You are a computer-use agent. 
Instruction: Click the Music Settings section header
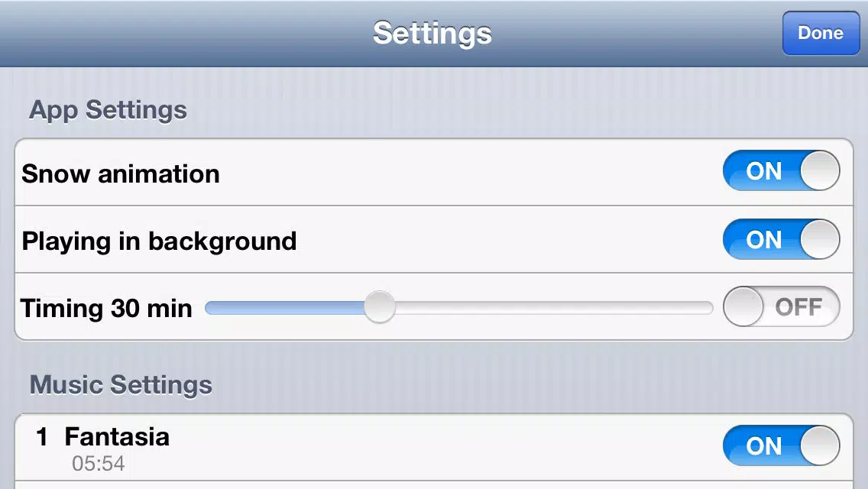(x=121, y=384)
